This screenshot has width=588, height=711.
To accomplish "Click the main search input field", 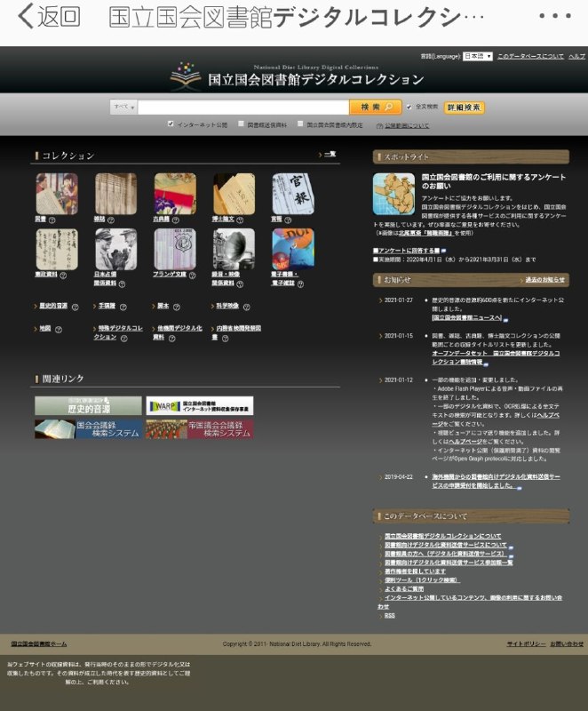I will [x=243, y=107].
